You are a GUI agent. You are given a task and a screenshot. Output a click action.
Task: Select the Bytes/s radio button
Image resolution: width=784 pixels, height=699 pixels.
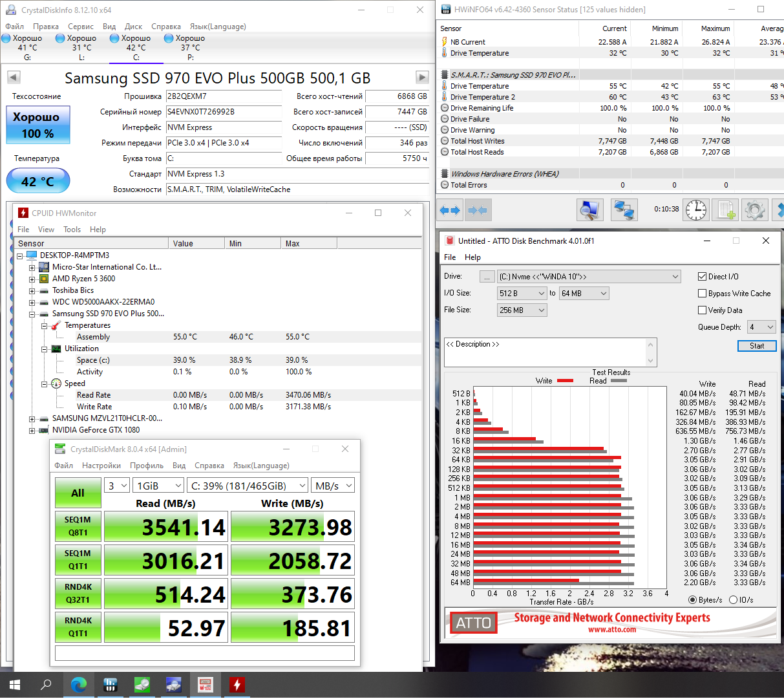pos(693,600)
